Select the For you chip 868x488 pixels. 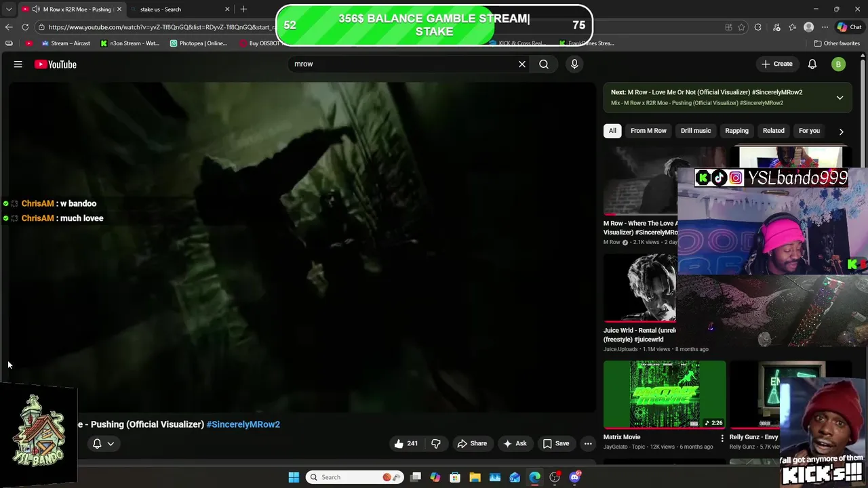click(x=809, y=131)
